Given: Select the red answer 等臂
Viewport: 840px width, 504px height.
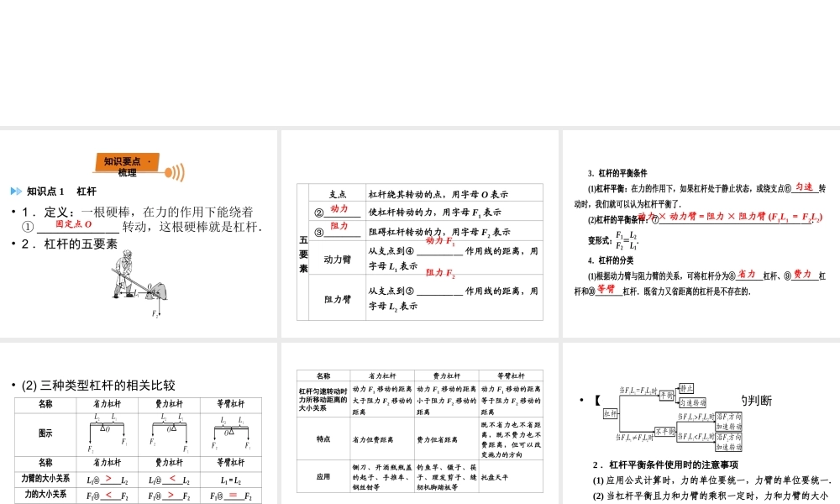Looking at the screenshot, I should 606,289.
